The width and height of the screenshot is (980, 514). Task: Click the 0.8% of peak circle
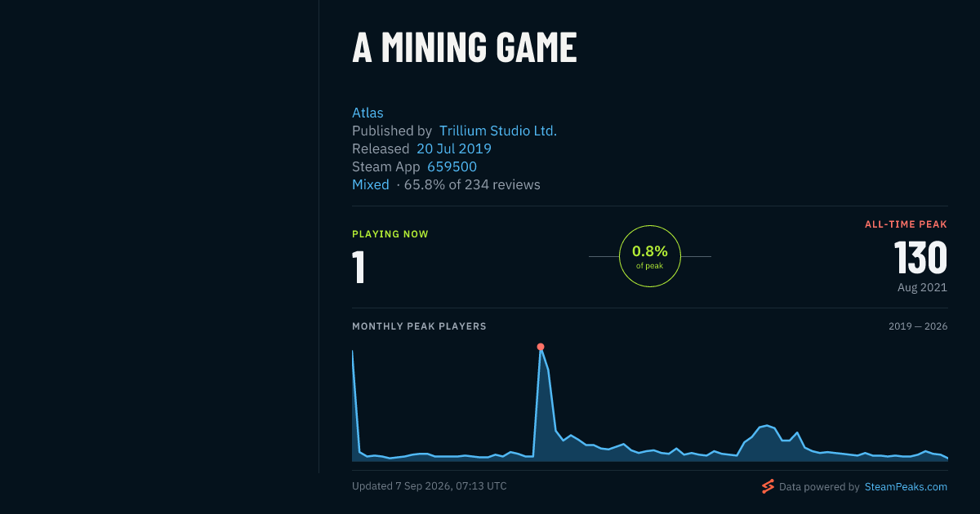pyautogui.click(x=650, y=256)
